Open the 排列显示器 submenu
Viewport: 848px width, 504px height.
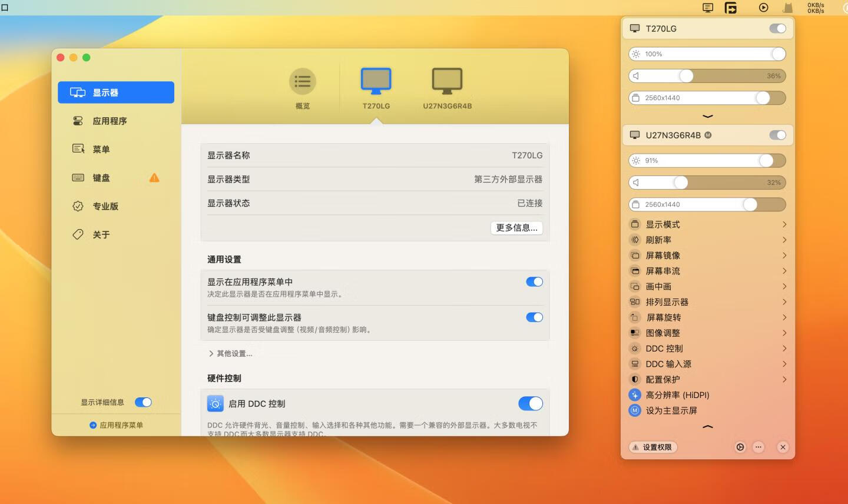click(x=708, y=302)
